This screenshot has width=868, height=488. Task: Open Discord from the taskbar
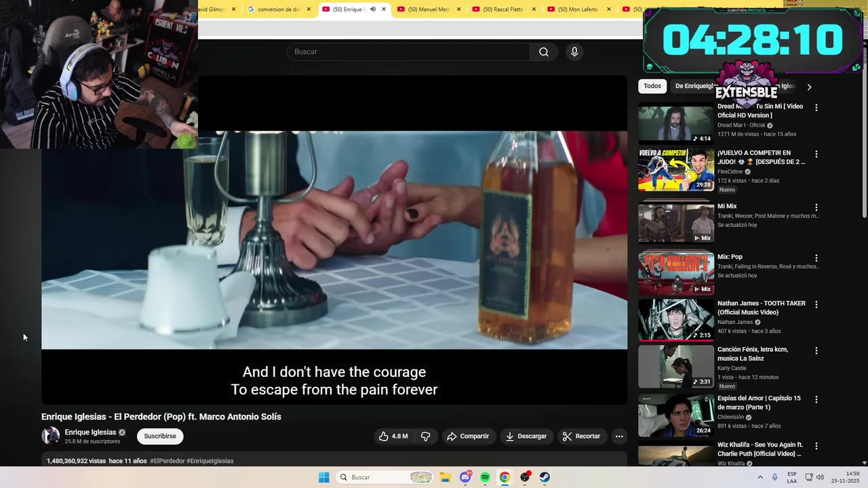[x=465, y=477]
